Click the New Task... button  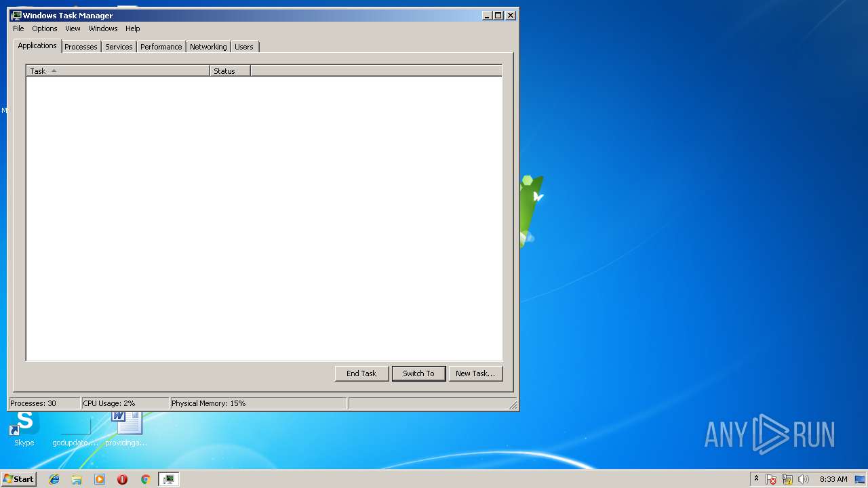click(x=475, y=373)
